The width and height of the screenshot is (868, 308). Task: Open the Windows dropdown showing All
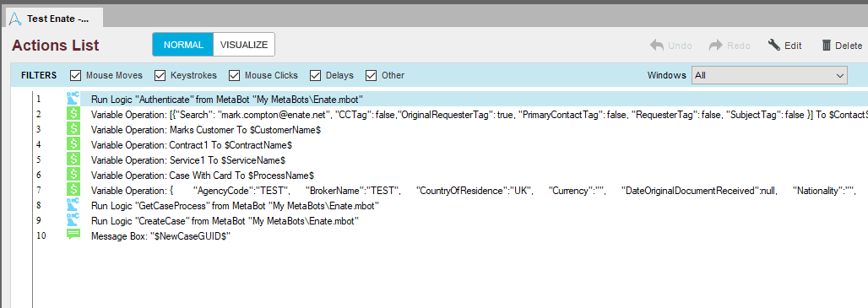pos(769,75)
